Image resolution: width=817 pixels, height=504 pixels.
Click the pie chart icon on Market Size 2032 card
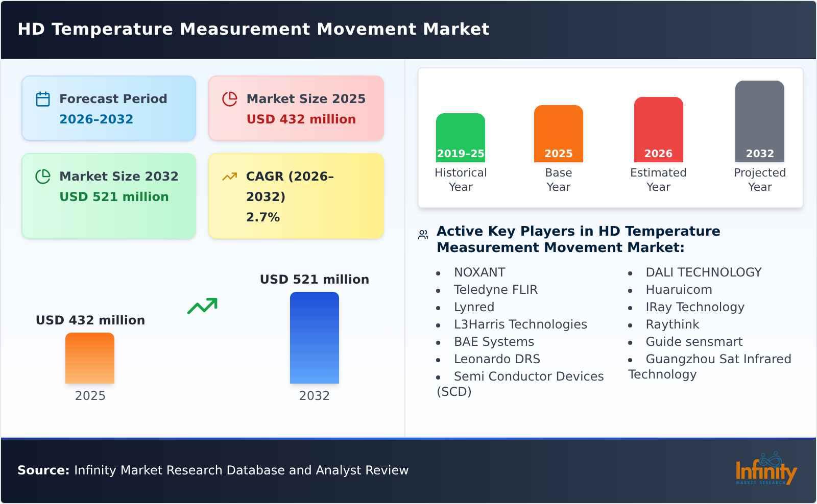coord(43,177)
